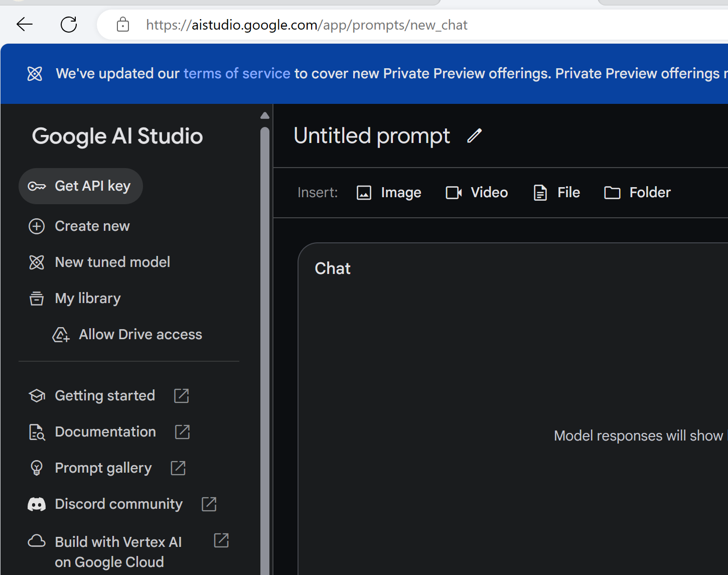This screenshot has height=575, width=728.
Task: Go back using the browser back arrow
Action: pos(25,24)
